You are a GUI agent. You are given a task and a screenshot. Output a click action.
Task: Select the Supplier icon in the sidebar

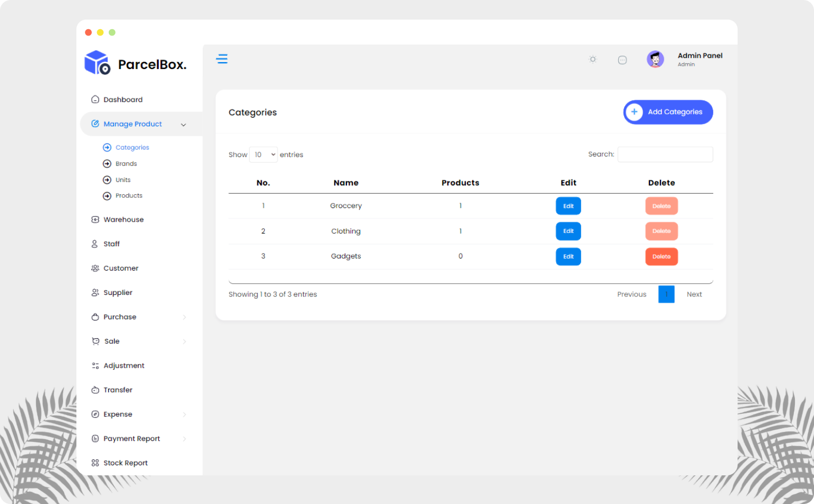(x=94, y=292)
